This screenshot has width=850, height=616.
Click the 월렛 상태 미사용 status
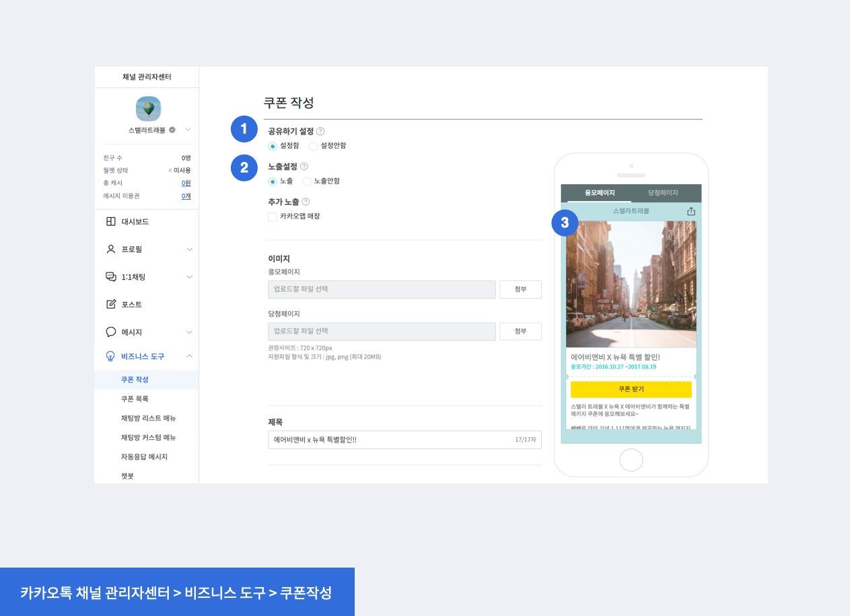[180, 170]
